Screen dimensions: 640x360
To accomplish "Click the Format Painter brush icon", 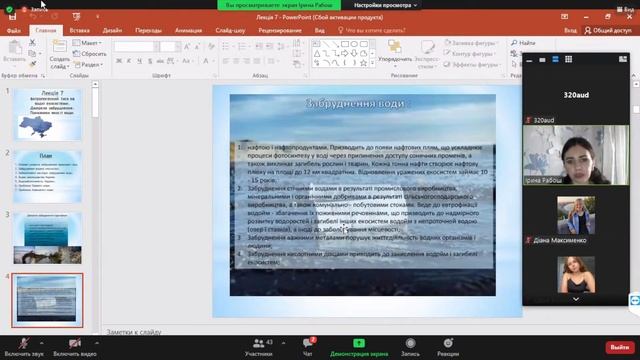I will (x=33, y=64).
